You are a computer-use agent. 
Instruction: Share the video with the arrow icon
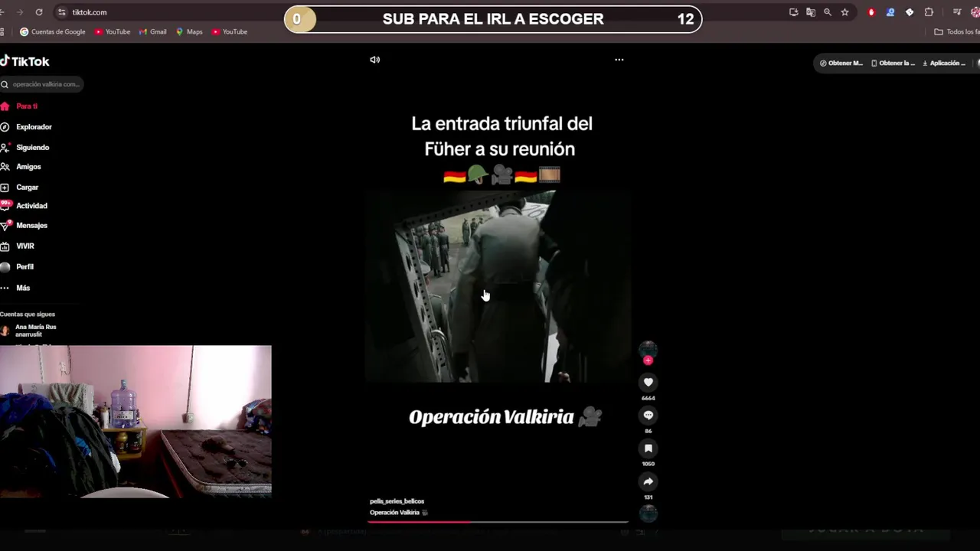click(x=648, y=481)
